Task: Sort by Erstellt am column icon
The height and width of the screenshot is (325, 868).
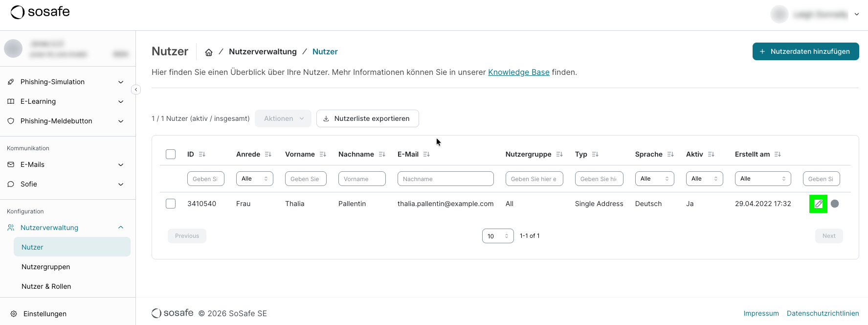Action: pyautogui.click(x=778, y=154)
